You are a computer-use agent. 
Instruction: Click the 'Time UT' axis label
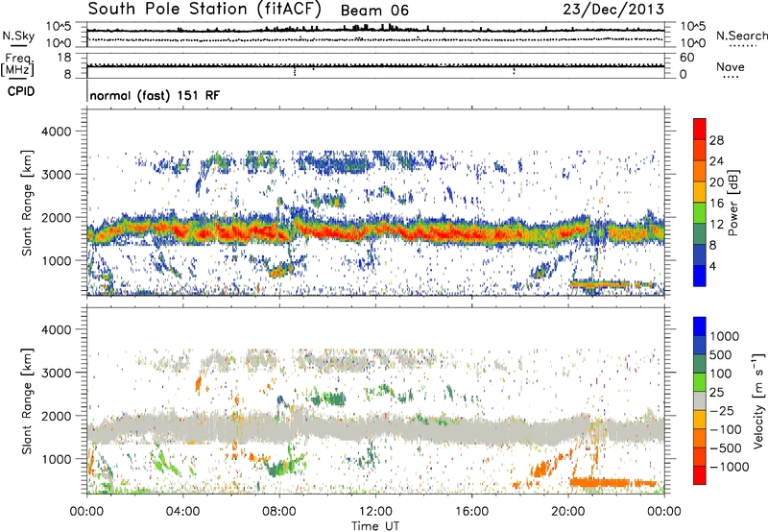coord(375,526)
